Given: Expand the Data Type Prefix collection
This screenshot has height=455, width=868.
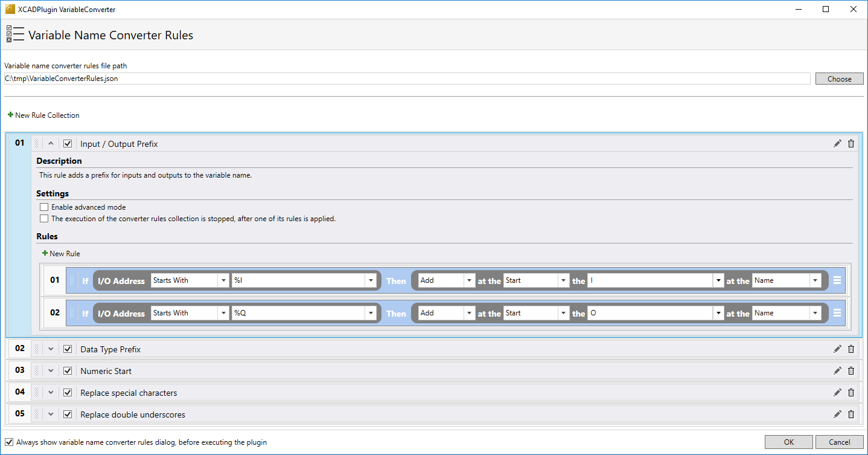Looking at the screenshot, I should [51, 349].
